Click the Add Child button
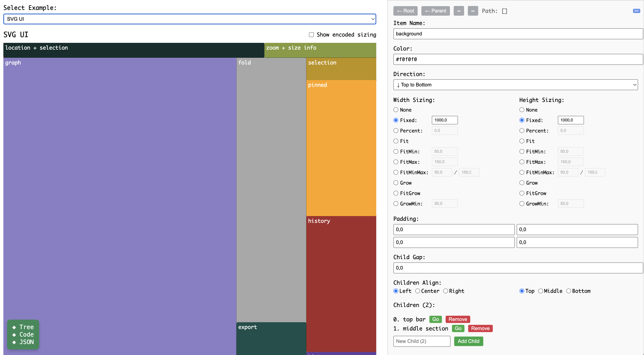 [468, 341]
